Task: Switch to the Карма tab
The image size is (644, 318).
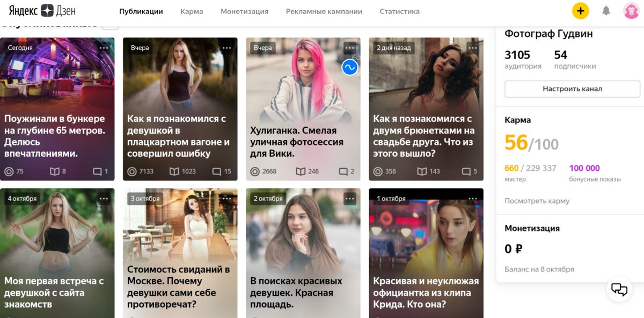Action: tap(192, 11)
